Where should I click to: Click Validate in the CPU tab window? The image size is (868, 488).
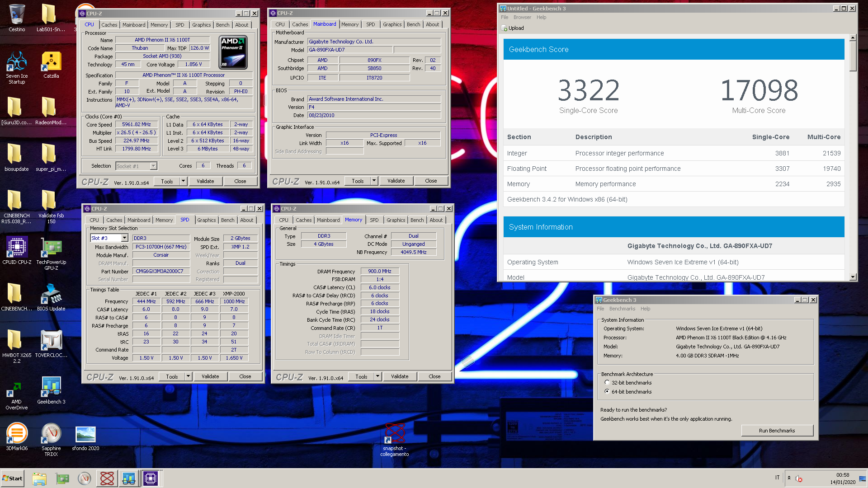[205, 181]
